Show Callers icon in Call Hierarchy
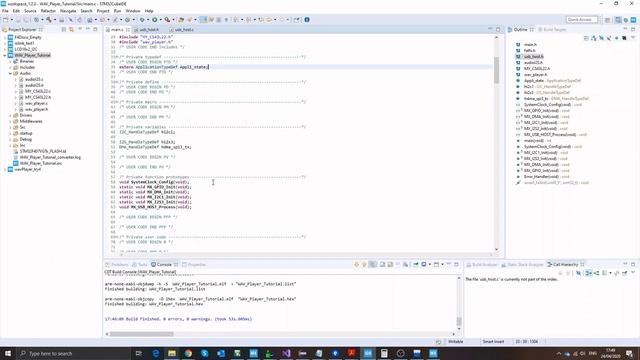The height and width of the screenshot is (360, 640). tap(589, 273)
